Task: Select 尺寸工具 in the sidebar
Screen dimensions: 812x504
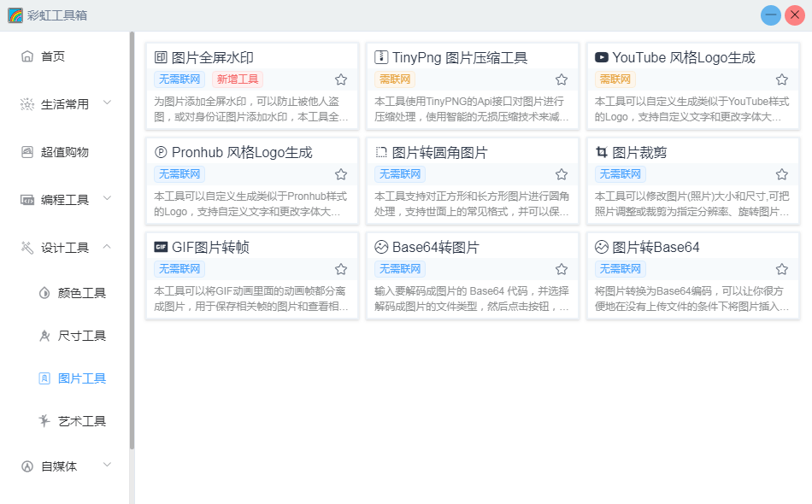Action: click(81, 336)
